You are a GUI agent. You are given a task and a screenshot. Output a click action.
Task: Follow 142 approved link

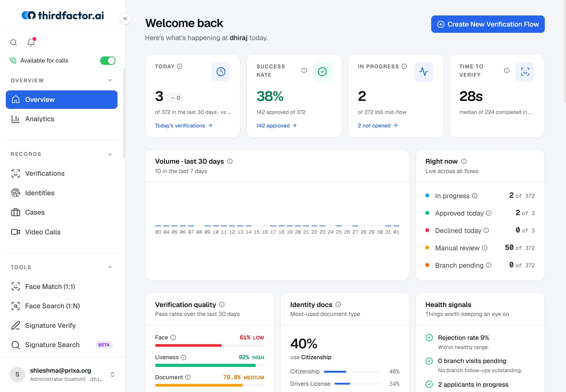(276, 126)
